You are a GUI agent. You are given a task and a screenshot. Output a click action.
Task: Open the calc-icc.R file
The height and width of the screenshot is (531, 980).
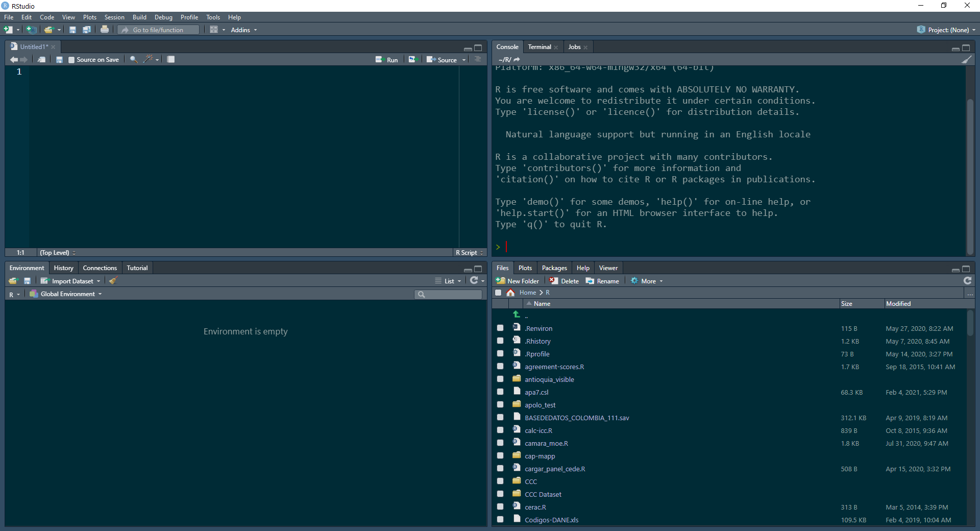538,430
